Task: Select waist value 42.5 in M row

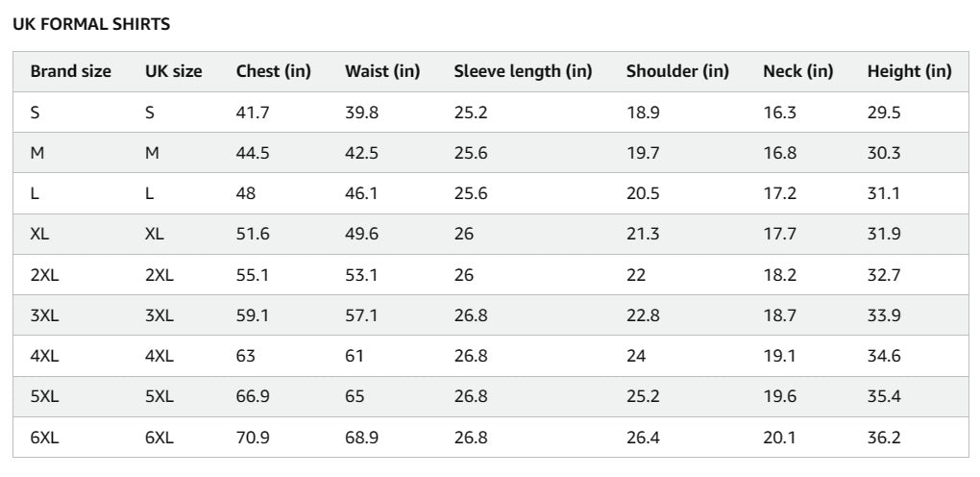Action: point(361,153)
